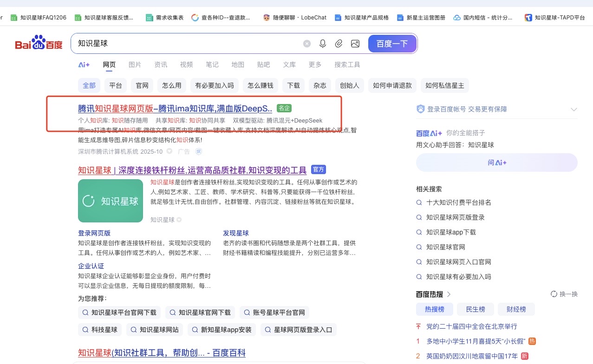This screenshot has height=364, width=593.
Task: Click the refresh icon next to 换一换
Action: 554,294
